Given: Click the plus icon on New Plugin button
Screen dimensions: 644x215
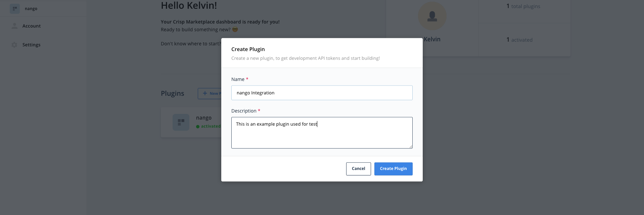Looking at the screenshot, I should pos(205,93).
